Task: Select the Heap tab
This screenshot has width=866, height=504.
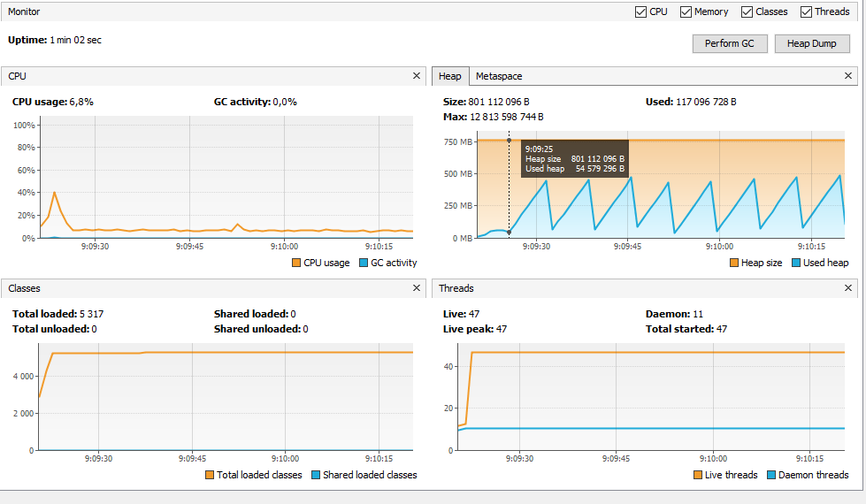Action: 449,76
